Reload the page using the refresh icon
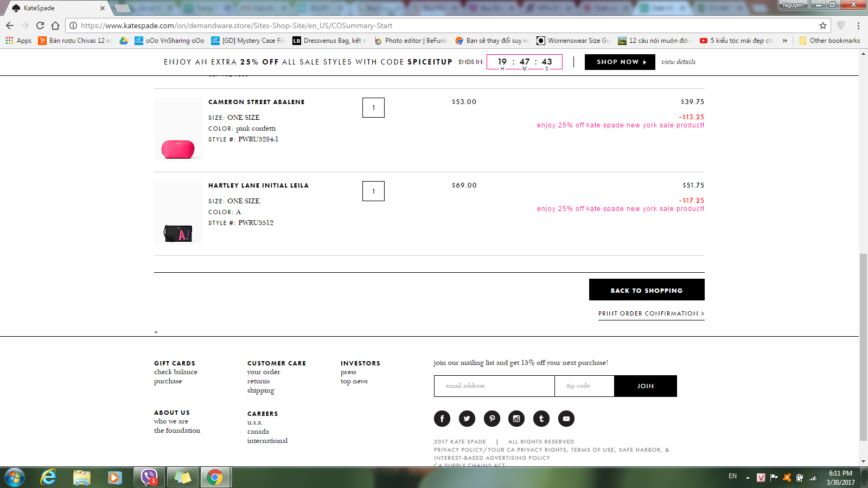The height and width of the screenshot is (488, 868). (40, 25)
